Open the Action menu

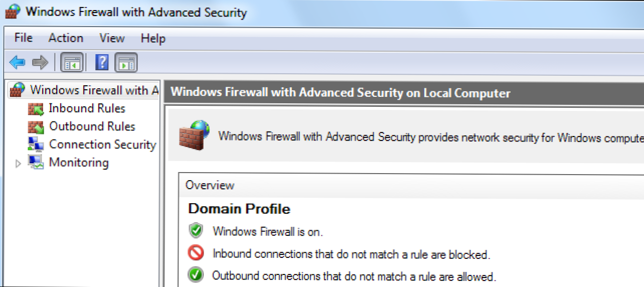click(x=66, y=38)
